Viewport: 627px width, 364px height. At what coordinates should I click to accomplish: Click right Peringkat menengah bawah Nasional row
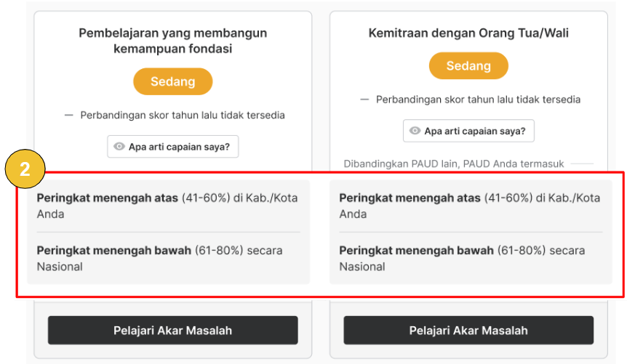coord(470,259)
